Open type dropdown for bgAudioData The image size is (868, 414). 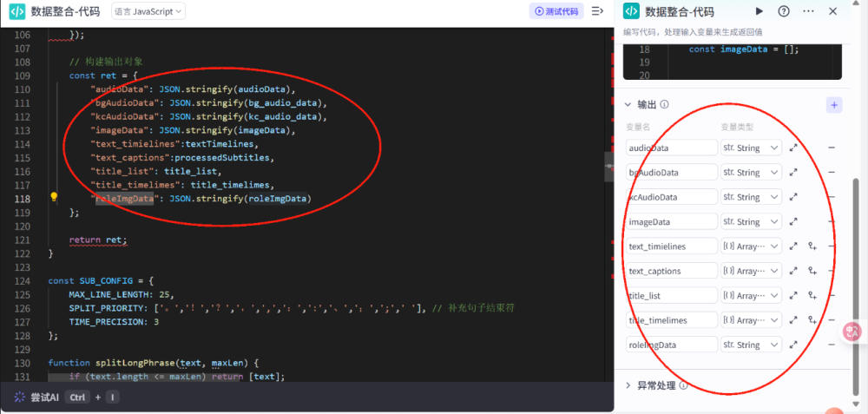click(751, 172)
